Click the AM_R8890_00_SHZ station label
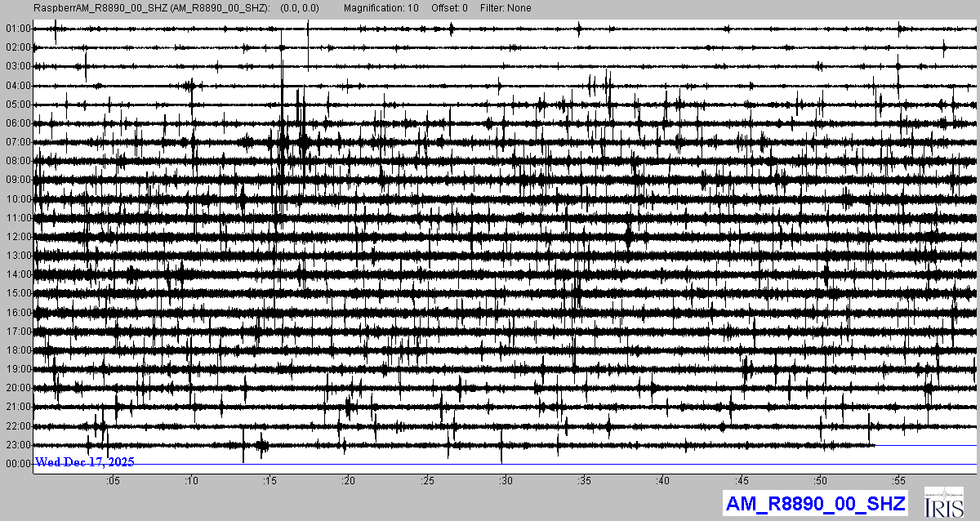 click(815, 503)
